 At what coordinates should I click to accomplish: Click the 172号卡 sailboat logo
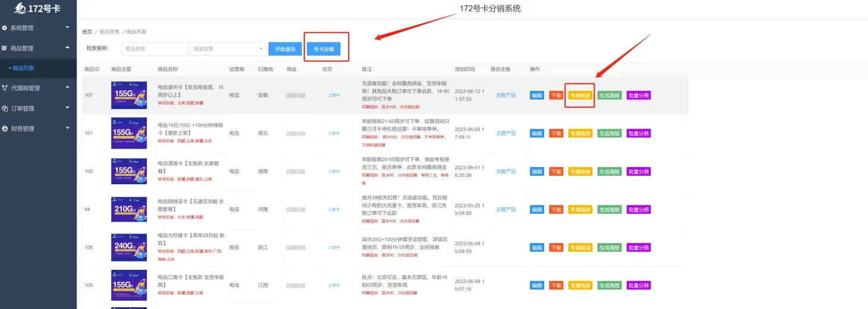click(20, 8)
